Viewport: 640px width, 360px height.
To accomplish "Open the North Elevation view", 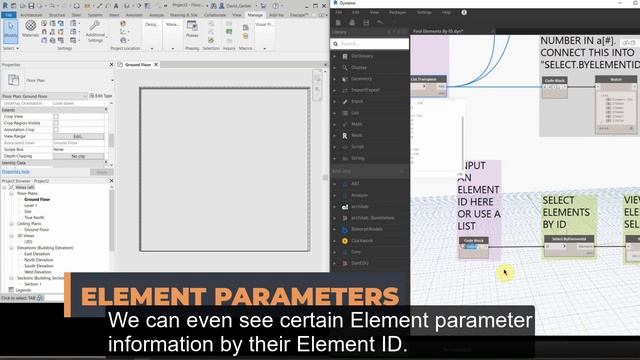I will tap(39, 260).
